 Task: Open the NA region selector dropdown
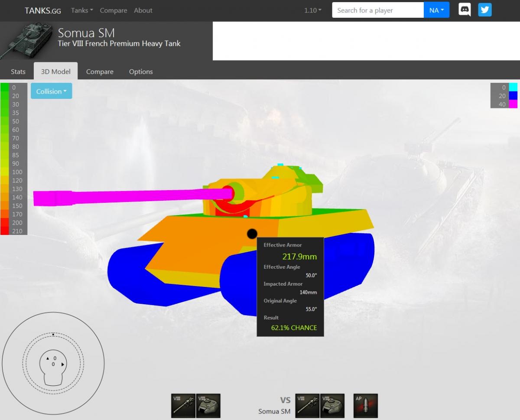click(x=436, y=10)
